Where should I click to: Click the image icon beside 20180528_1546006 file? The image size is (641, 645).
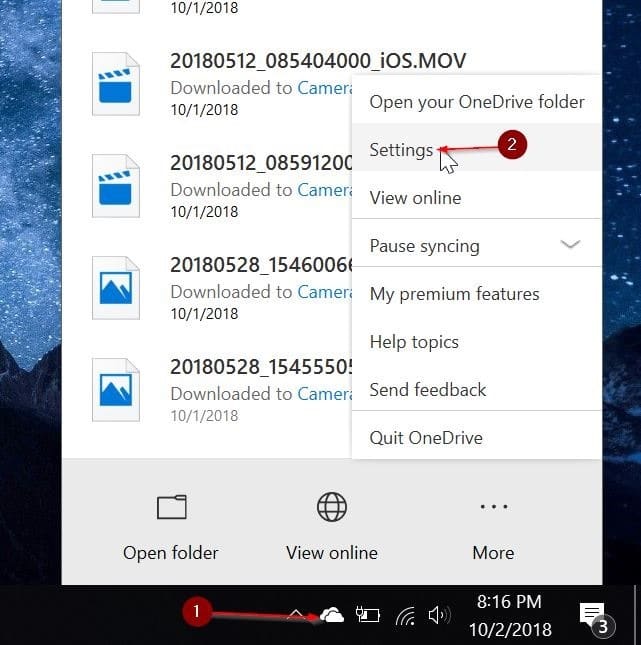coord(116,288)
